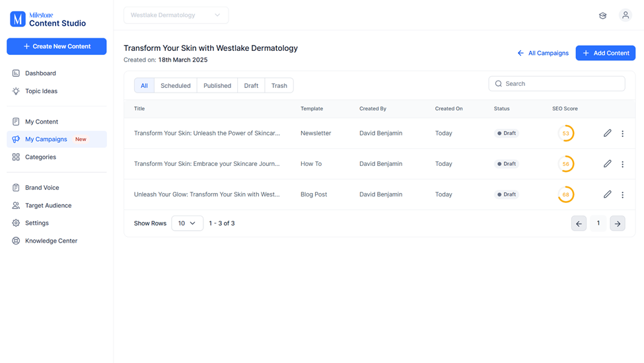Click the Create New Content button
This screenshot has height=363, width=644.
pos(57,46)
